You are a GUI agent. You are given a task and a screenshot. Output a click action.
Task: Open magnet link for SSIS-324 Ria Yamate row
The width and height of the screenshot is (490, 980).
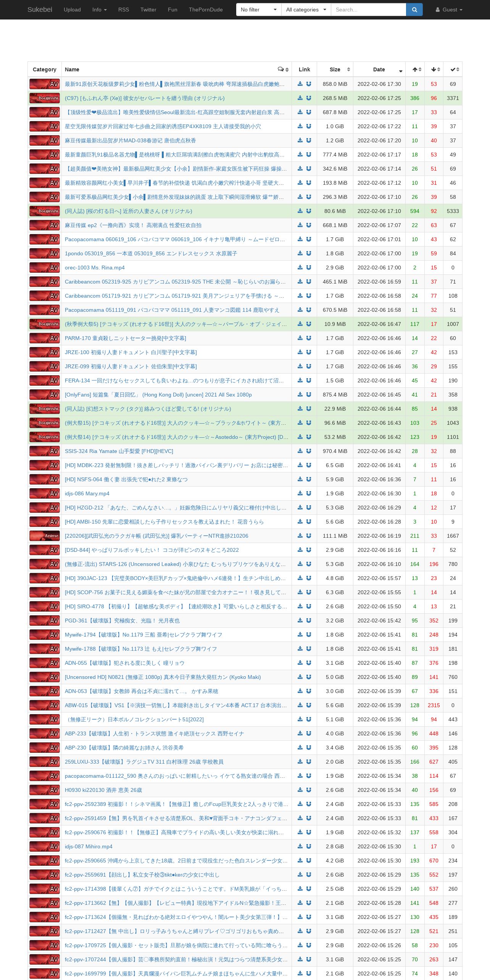click(309, 451)
